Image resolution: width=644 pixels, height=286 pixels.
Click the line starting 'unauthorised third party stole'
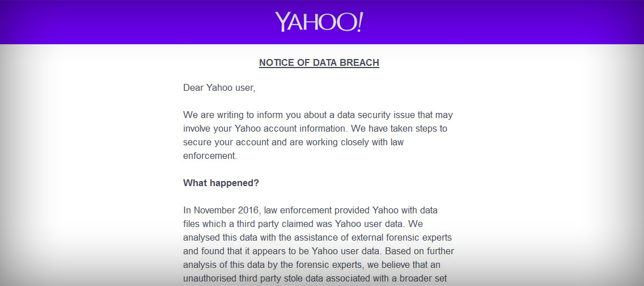[x=315, y=278]
